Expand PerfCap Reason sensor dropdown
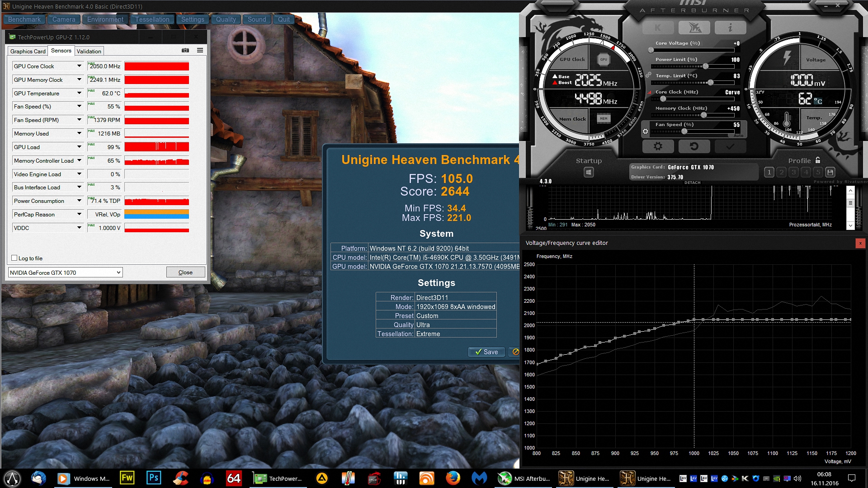This screenshot has width=868, height=488. click(79, 214)
